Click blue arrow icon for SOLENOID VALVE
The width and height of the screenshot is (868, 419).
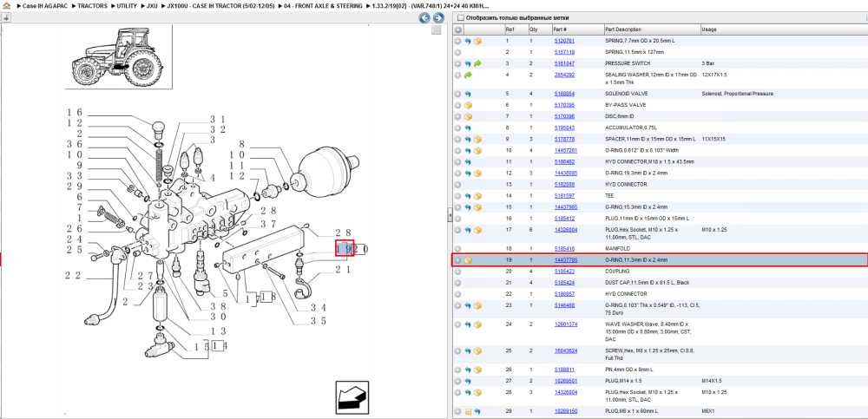coord(468,94)
